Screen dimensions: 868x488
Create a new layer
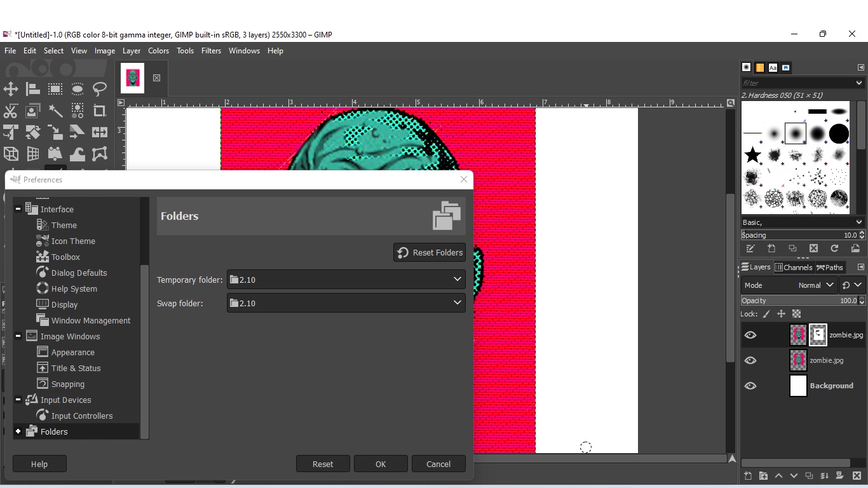(x=748, y=476)
